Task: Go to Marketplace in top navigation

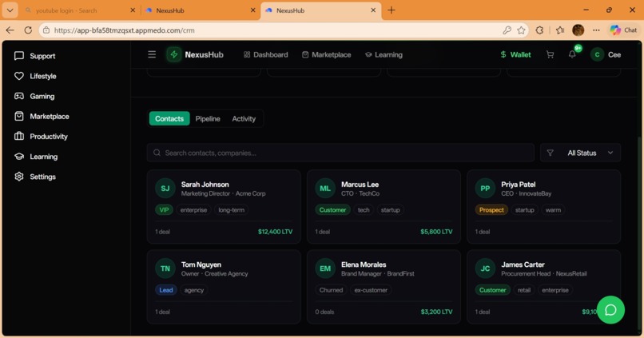Action: (327, 54)
